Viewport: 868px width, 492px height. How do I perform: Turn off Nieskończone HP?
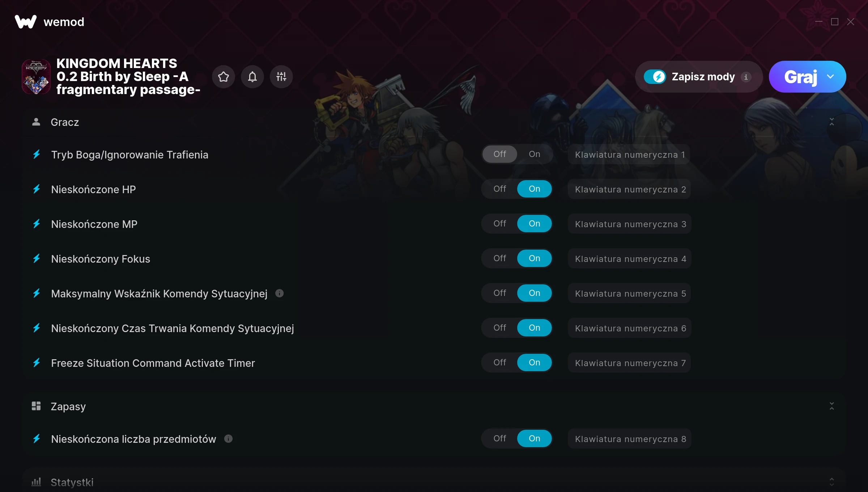pos(500,189)
